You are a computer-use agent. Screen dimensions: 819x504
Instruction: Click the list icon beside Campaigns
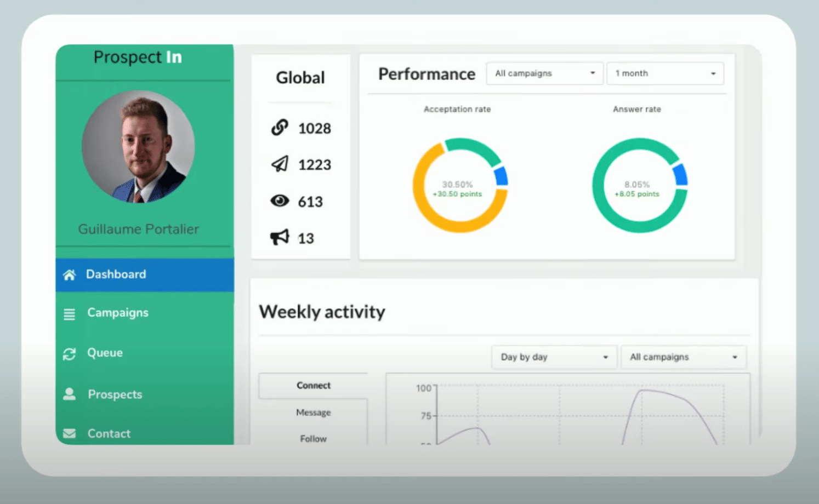(70, 314)
